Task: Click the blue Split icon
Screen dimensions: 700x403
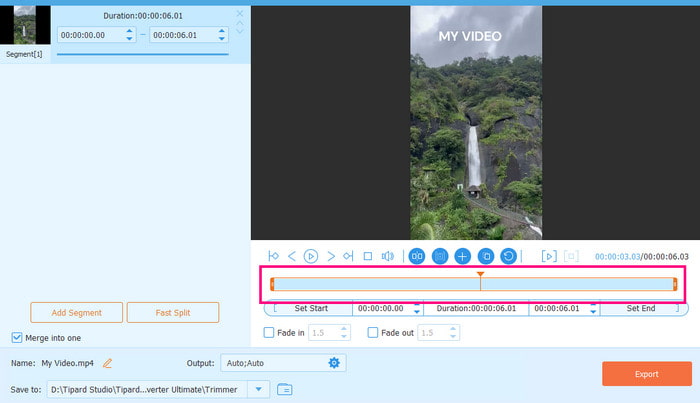Action: click(x=417, y=256)
